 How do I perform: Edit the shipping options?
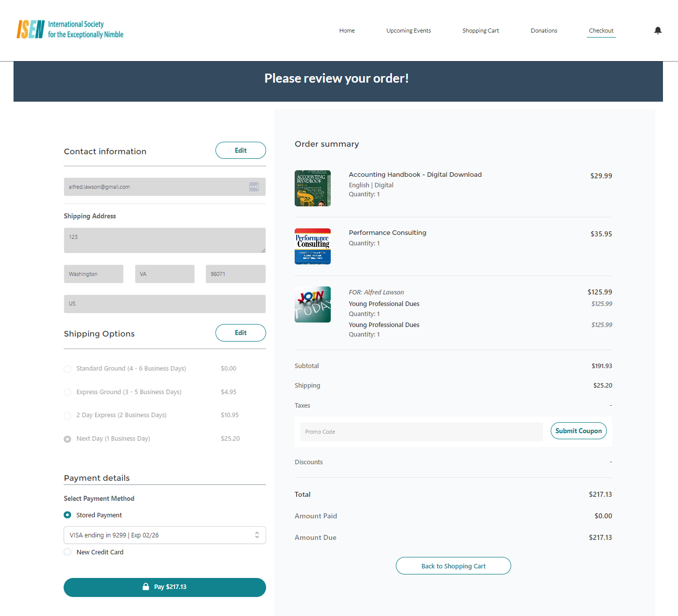(x=241, y=333)
